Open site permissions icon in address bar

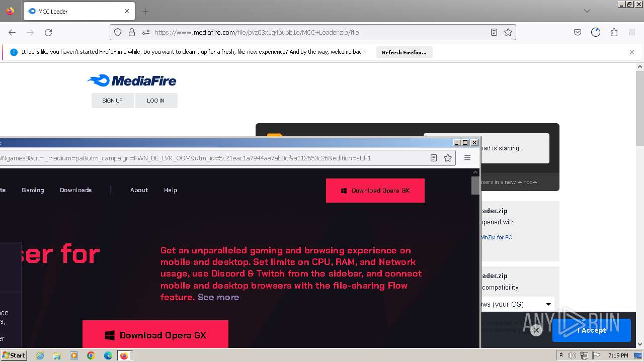tap(146, 32)
